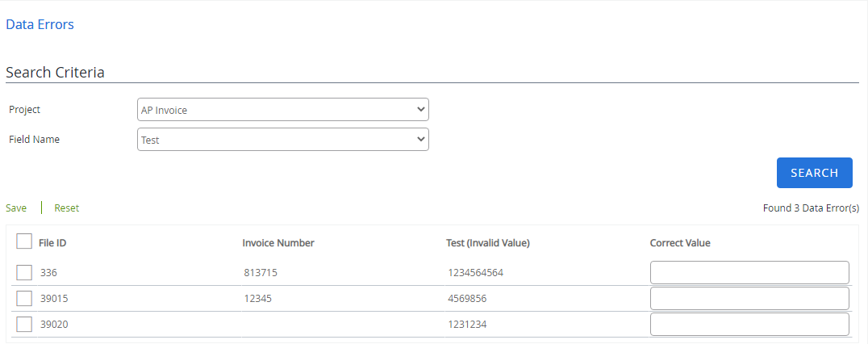Click the File ID column header
The image size is (868, 344).
(x=58, y=243)
